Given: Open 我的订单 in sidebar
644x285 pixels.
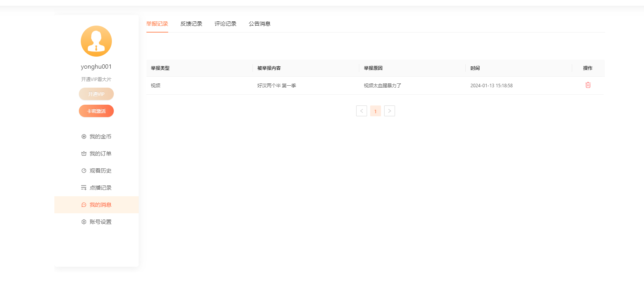Looking at the screenshot, I should pos(96,154).
